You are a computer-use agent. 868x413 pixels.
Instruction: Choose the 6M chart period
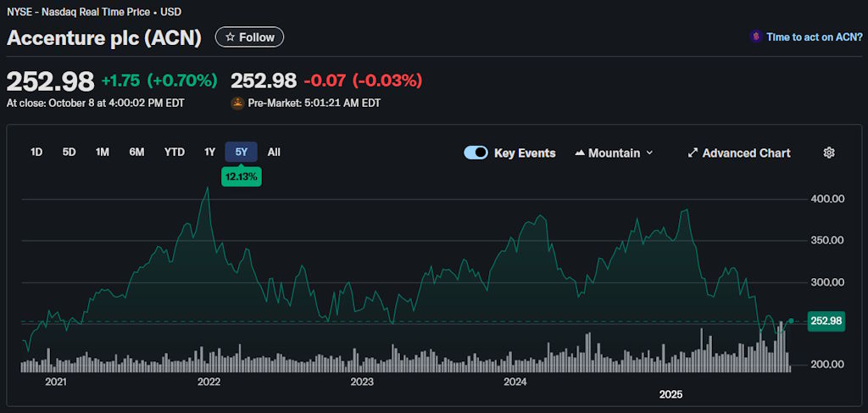(136, 153)
